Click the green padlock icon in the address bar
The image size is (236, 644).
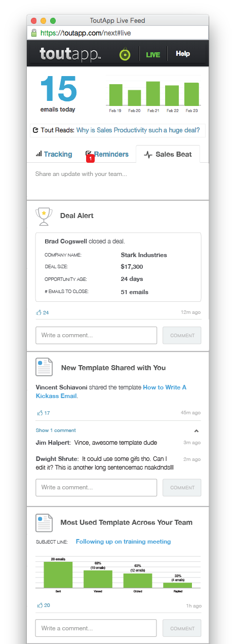point(34,32)
